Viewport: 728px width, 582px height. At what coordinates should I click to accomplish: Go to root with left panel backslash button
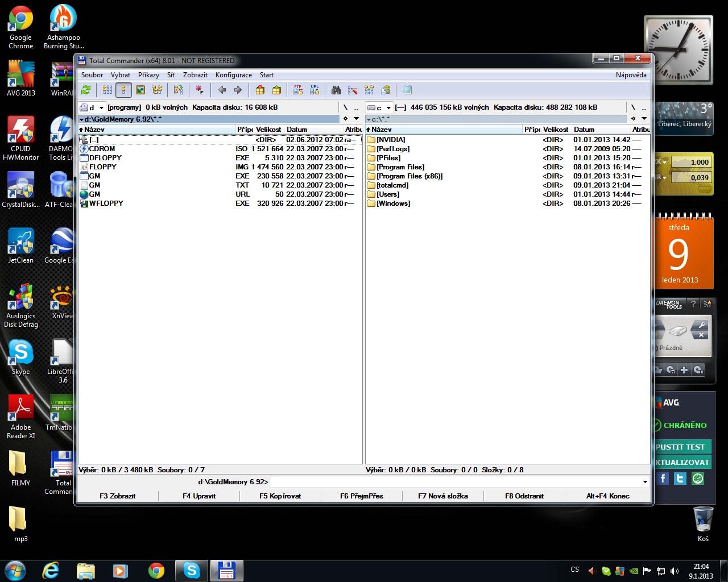click(345, 107)
